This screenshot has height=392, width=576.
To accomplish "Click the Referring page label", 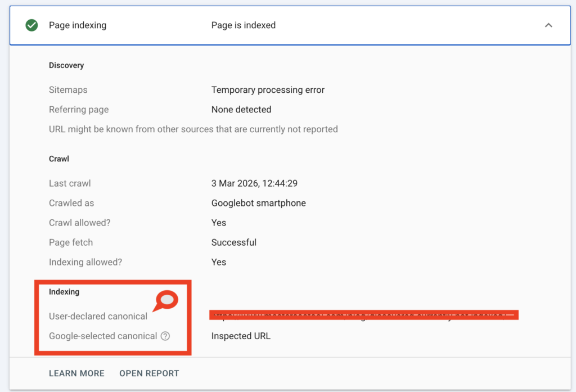I will click(x=78, y=109).
